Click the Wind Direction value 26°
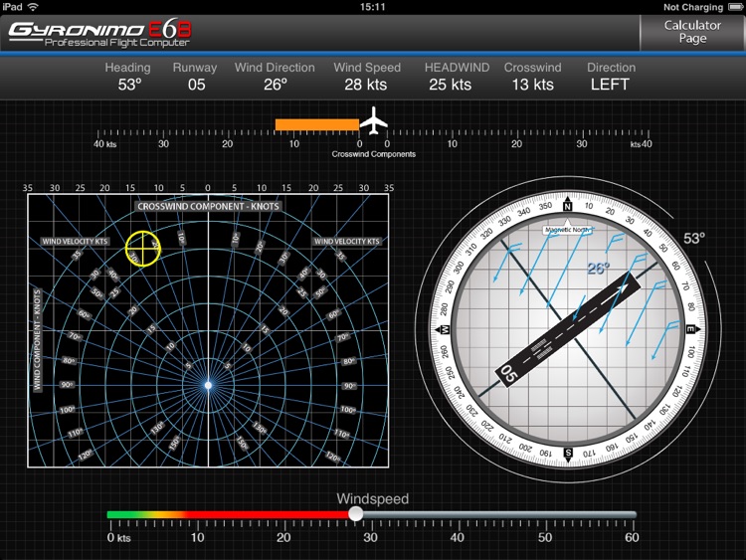Viewport: 746px width, 560px height. 276,85
